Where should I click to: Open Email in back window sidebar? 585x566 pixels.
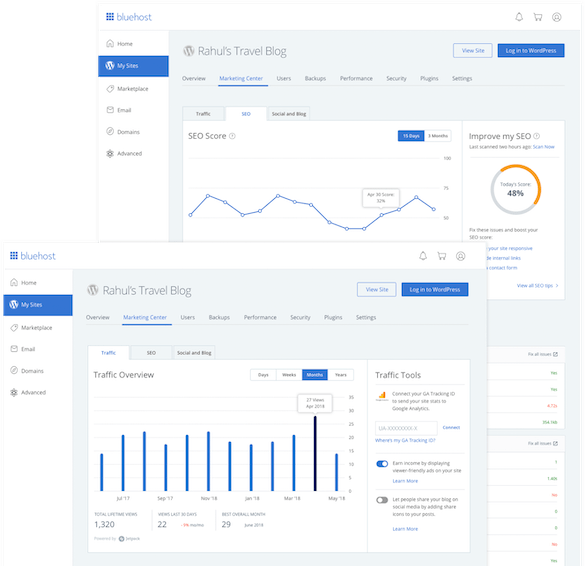119,110
